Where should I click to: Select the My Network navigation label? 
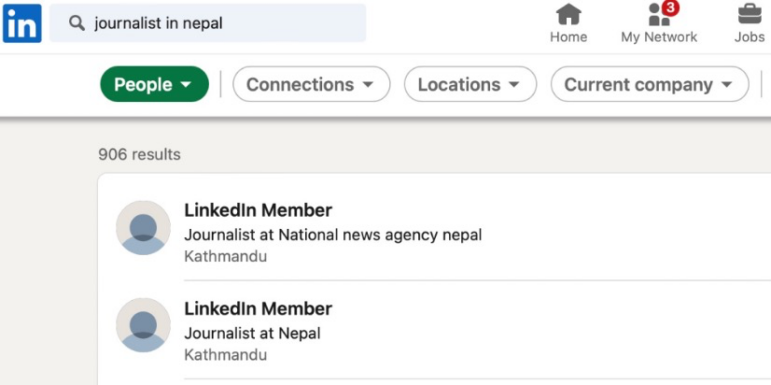[659, 37]
